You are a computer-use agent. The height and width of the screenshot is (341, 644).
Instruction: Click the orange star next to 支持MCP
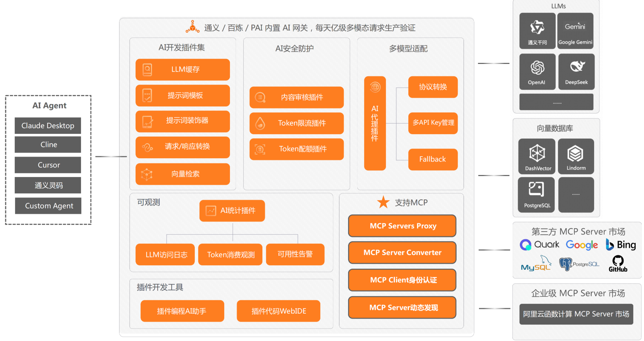click(383, 202)
